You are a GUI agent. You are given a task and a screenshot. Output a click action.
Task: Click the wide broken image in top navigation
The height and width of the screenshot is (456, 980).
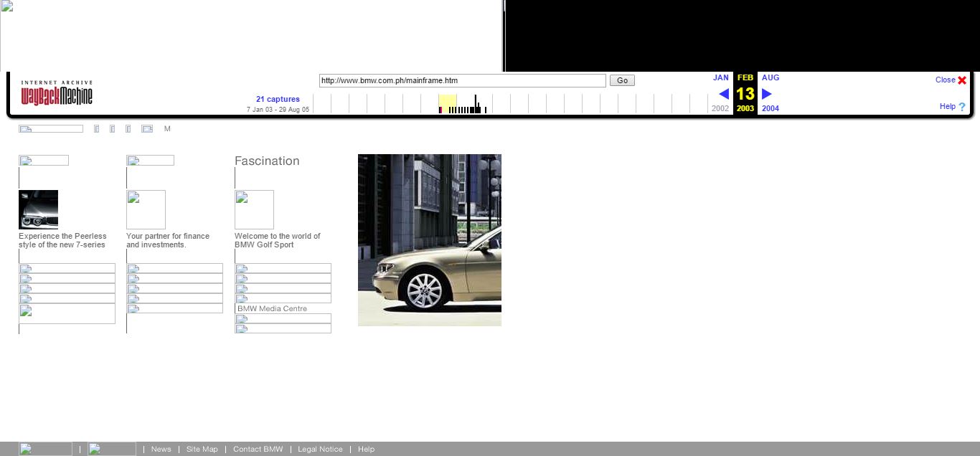[51, 129]
